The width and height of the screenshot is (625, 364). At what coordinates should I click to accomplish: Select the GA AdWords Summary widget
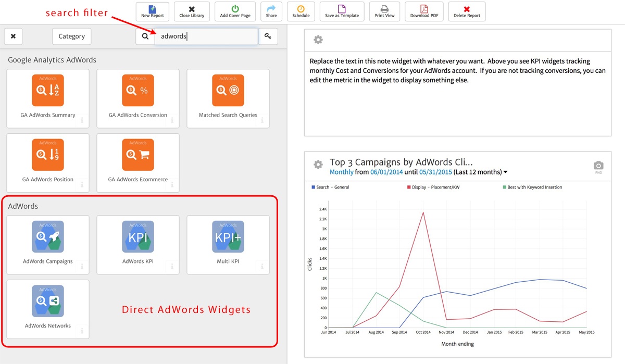tap(48, 98)
